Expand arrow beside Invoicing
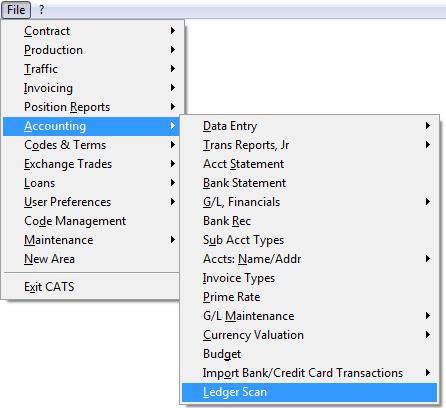The height and width of the screenshot is (408, 446). tap(173, 88)
